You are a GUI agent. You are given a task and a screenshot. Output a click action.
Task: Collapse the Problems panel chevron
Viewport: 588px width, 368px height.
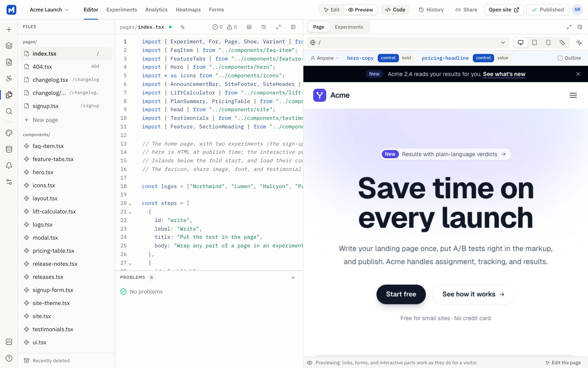pos(293,277)
